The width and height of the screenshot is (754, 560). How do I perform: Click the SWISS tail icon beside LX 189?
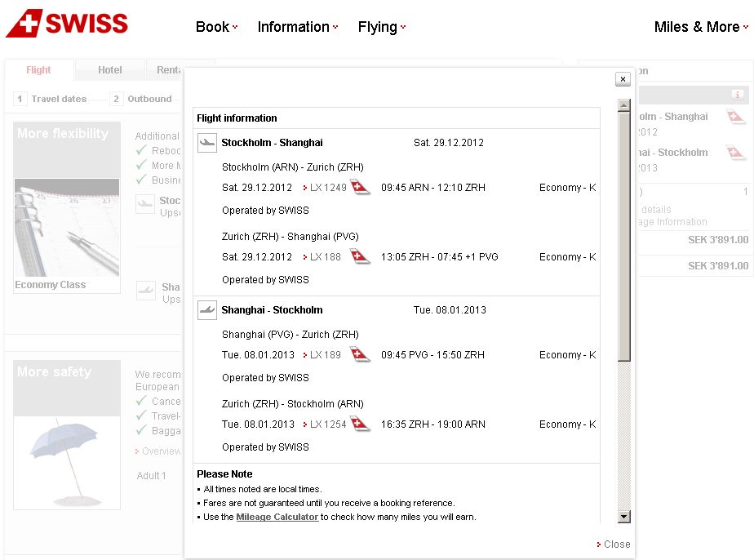360,355
